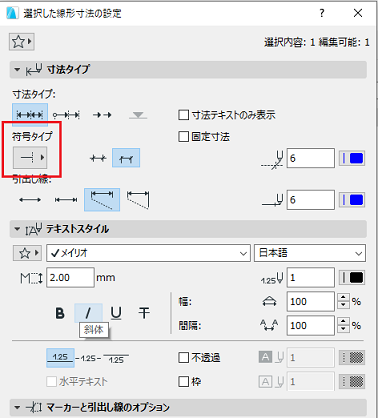Open the favorites star button at top

point(22,42)
